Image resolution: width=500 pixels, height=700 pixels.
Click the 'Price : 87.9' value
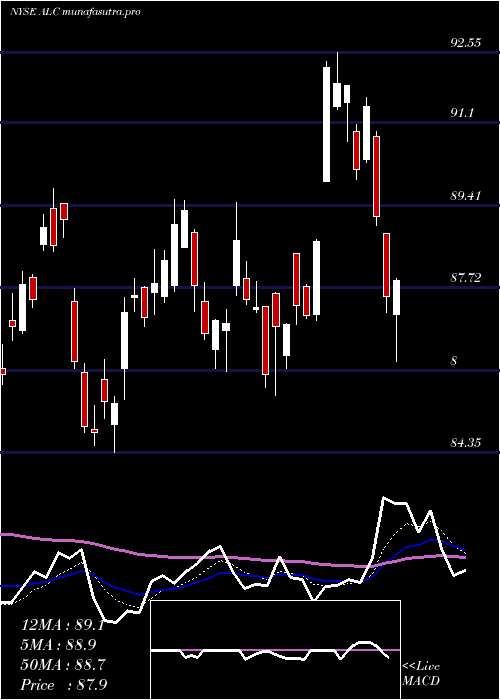[x=64, y=684]
